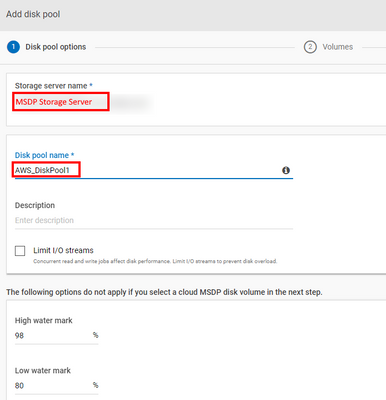Click the Description label
This screenshot has width=386, height=400.
(x=35, y=205)
